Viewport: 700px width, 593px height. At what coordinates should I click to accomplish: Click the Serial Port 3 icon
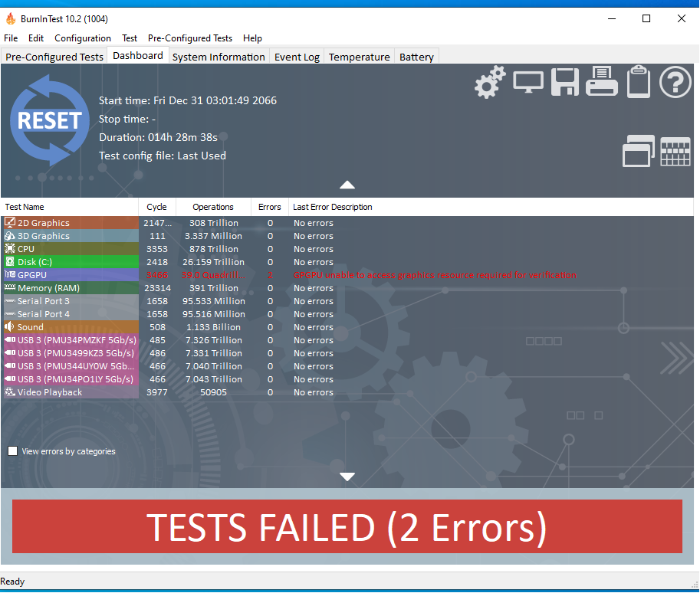point(10,301)
